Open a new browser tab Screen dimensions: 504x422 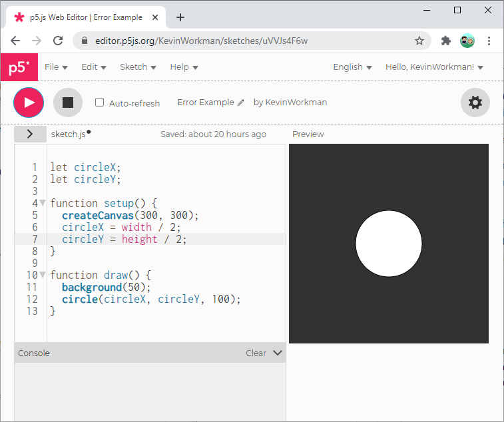coord(180,17)
